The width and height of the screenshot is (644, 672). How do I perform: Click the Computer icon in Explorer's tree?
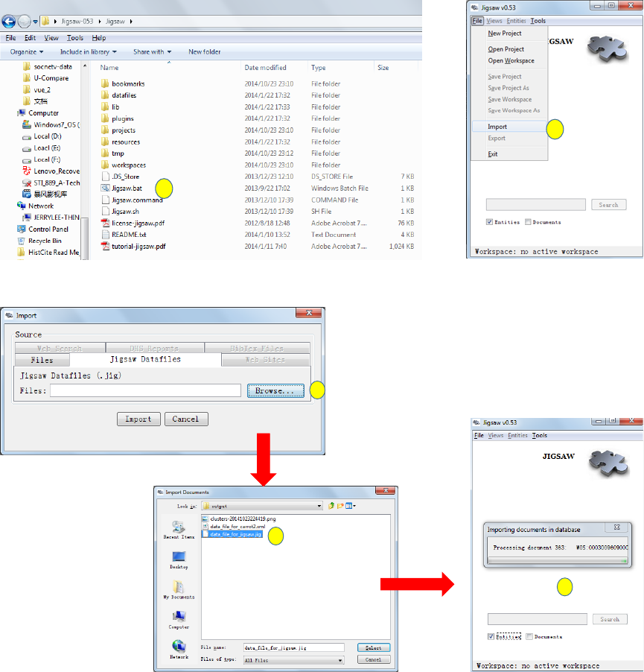click(x=22, y=112)
